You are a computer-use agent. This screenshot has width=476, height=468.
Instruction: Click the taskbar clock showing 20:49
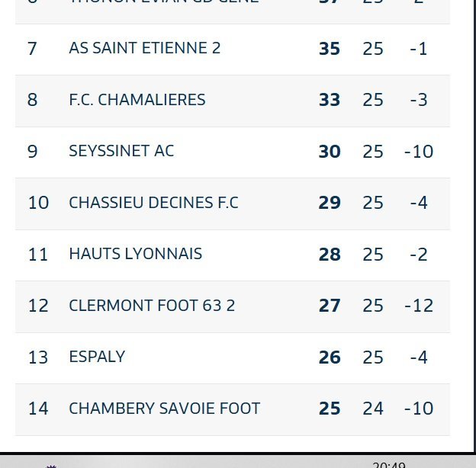coord(389,465)
